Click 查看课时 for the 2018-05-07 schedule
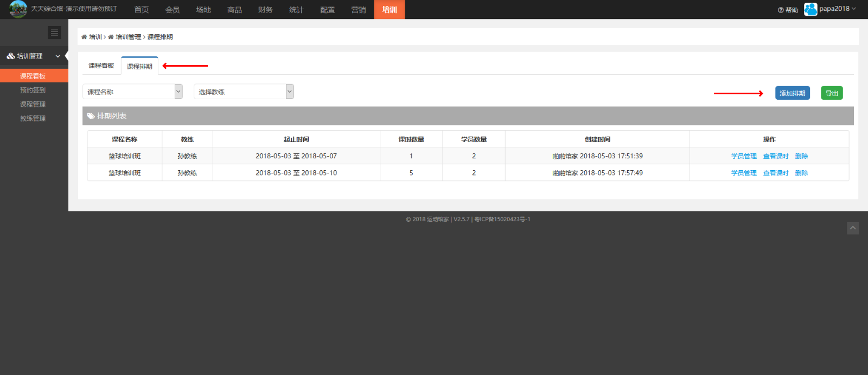The image size is (868, 375). tap(776, 156)
